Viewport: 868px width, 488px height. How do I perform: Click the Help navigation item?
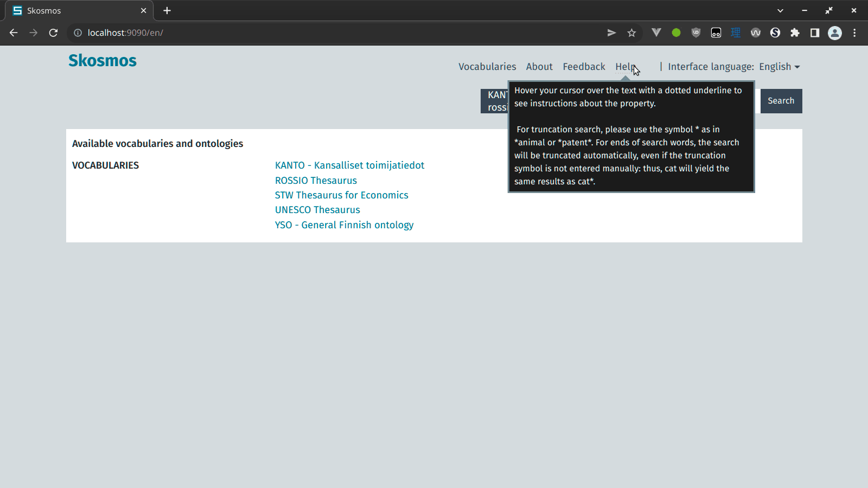tap(626, 67)
